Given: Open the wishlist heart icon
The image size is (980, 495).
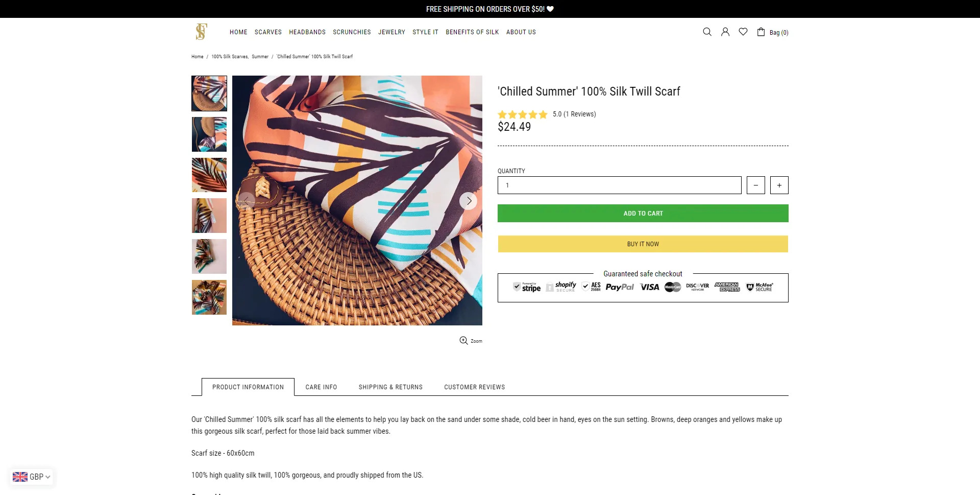Looking at the screenshot, I should [x=743, y=32].
